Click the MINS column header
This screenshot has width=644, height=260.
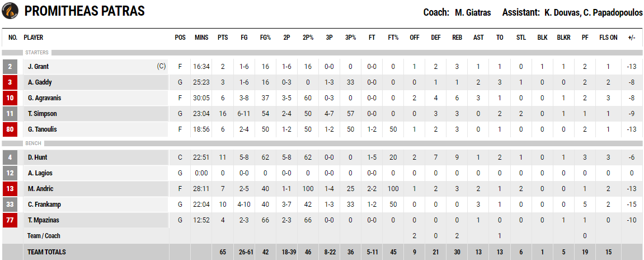(x=201, y=38)
